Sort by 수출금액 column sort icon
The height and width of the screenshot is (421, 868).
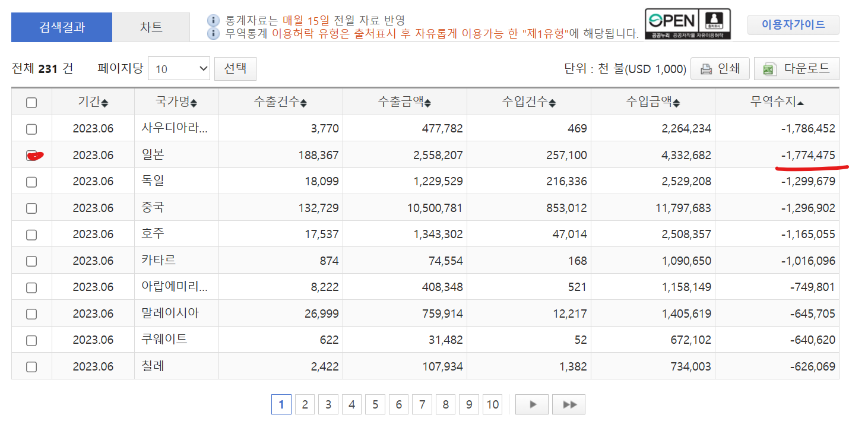(x=427, y=103)
